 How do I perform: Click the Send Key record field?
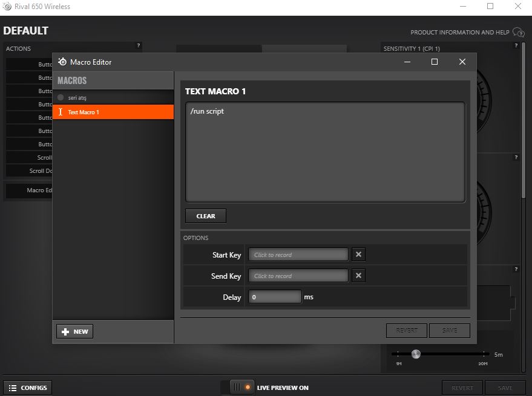tap(298, 276)
